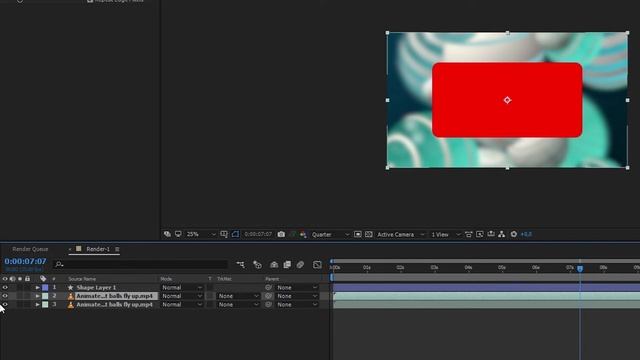Click the always preview this view icon
This screenshot has width=640, height=360.
pos(167,234)
